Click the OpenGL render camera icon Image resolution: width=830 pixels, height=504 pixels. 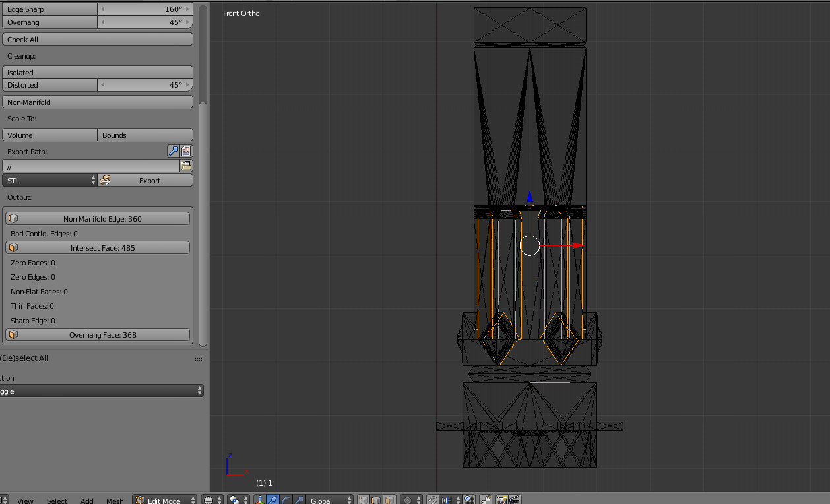[501, 501]
